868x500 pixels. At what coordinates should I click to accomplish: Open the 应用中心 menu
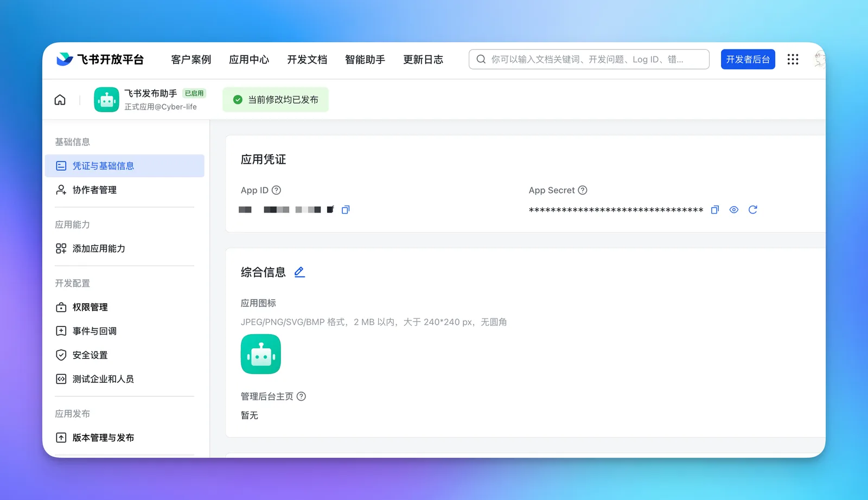pos(249,60)
